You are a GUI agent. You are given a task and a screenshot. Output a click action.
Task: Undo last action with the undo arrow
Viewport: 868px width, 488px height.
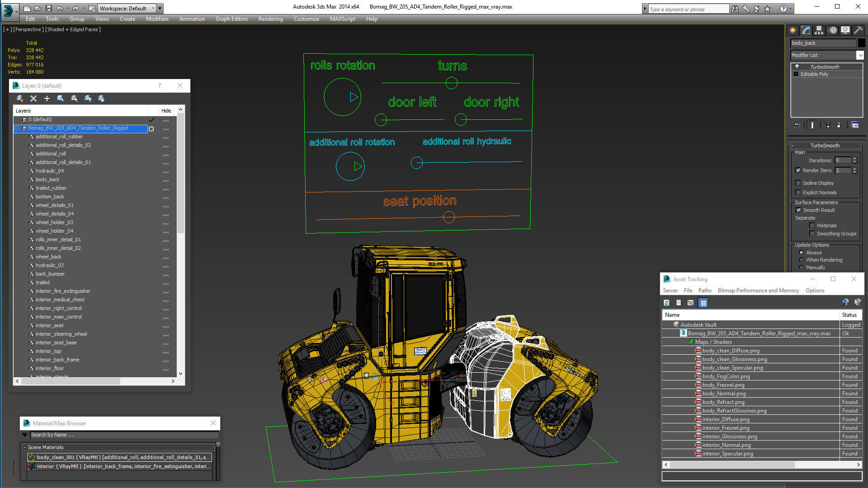pyautogui.click(x=59, y=8)
